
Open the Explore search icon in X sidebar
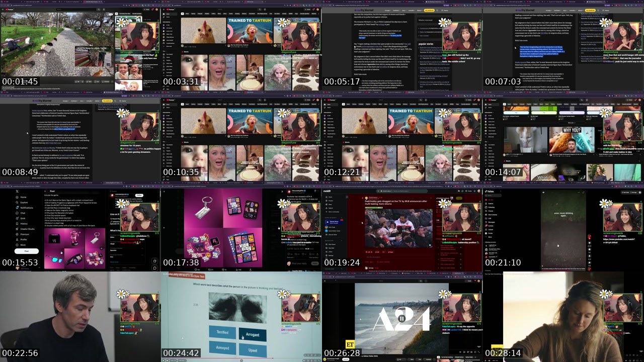17,203
